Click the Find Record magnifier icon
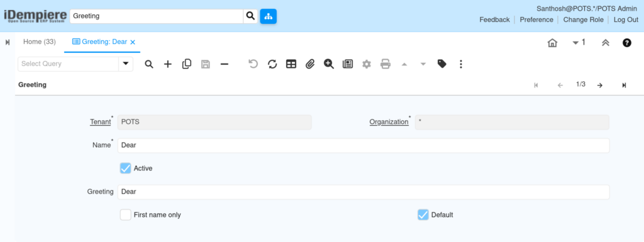The height and width of the screenshot is (242, 644). 149,64
